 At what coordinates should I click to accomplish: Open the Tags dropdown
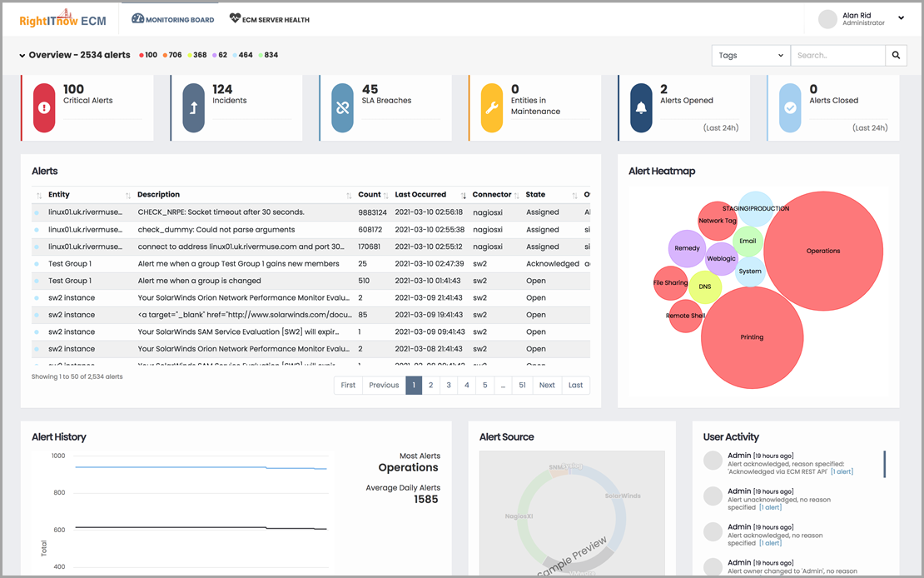point(751,56)
